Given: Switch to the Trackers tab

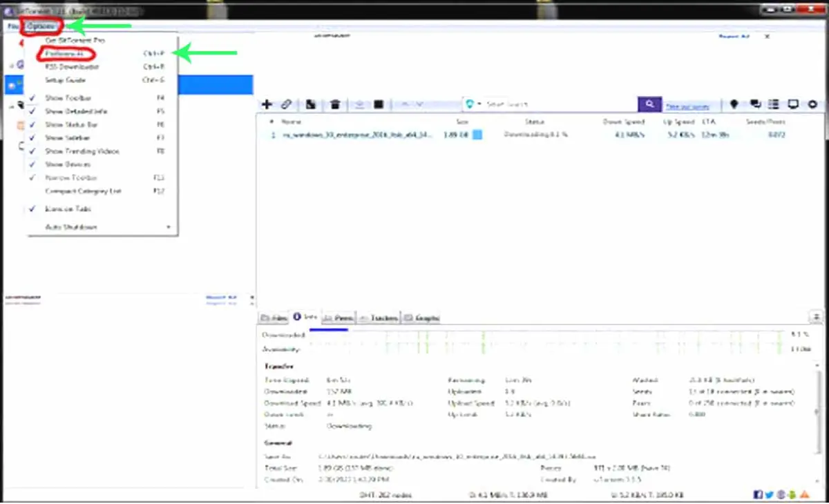Looking at the screenshot, I should (379, 318).
